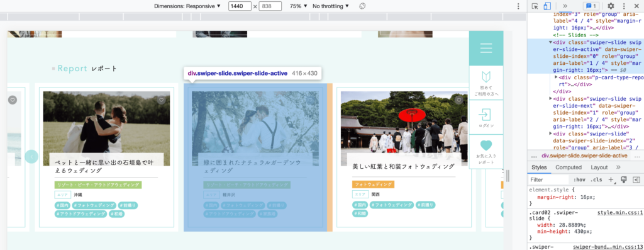Click the viewport width field showing 1440
This screenshot has width=644, height=250.
point(240,6)
